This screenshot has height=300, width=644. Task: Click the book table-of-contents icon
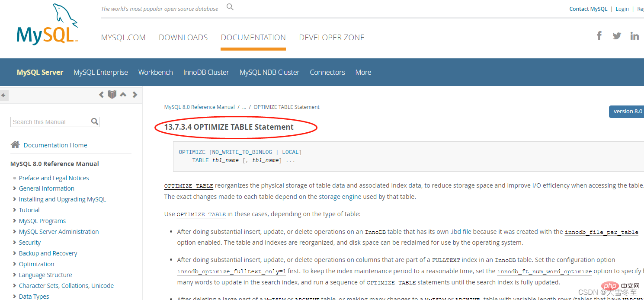[112, 94]
